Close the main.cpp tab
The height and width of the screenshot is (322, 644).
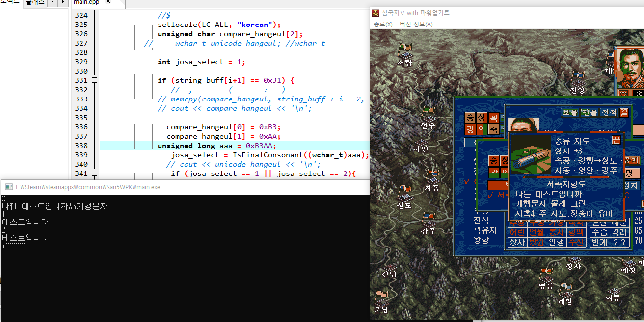click(108, 2)
